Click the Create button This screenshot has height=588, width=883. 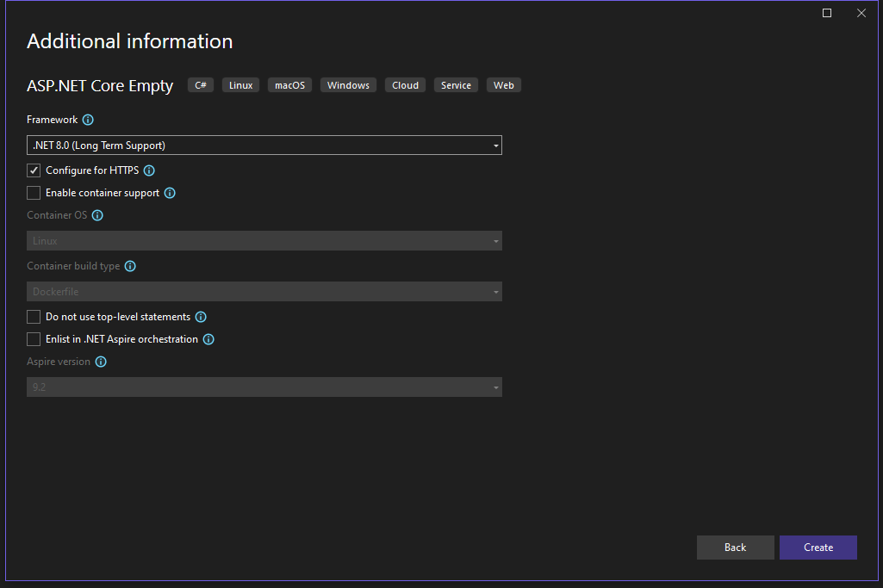[x=818, y=548]
